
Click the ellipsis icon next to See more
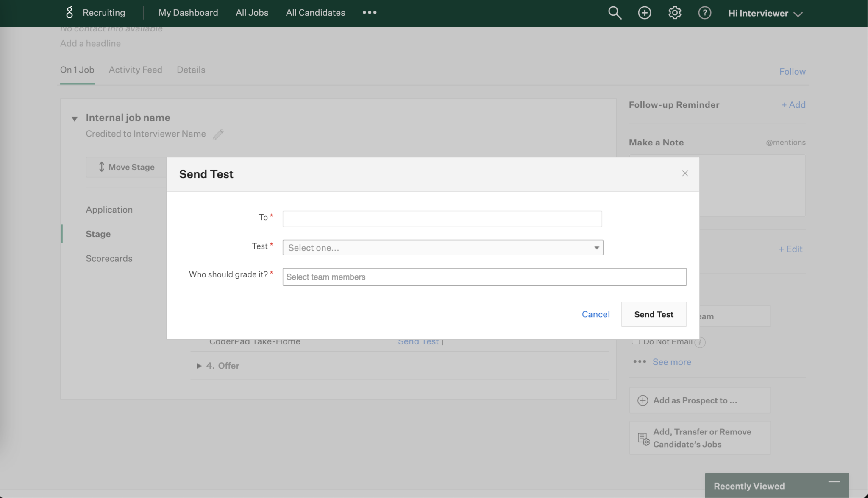[x=640, y=362]
